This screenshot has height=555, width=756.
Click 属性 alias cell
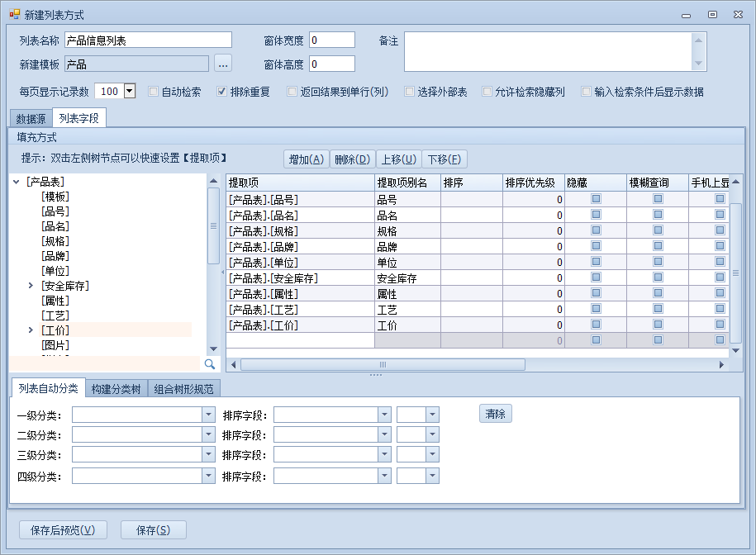point(407,294)
